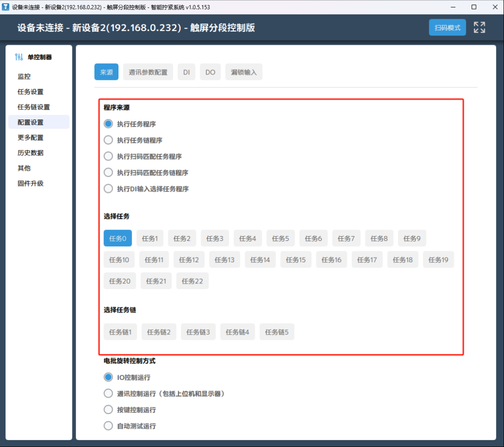Select the 任务20 button
Image resolution: width=504 pixels, height=447 pixels.
pos(119,281)
